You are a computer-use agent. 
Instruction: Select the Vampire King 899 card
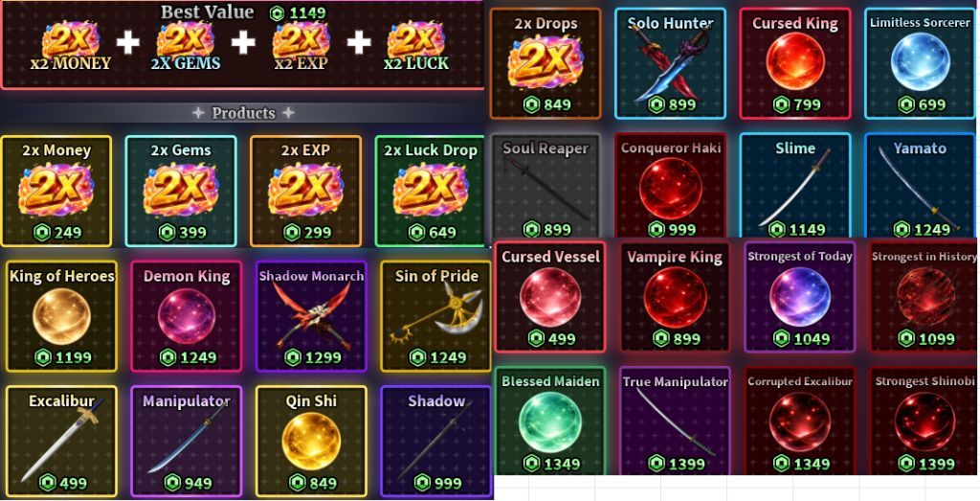(x=675, y=297)
